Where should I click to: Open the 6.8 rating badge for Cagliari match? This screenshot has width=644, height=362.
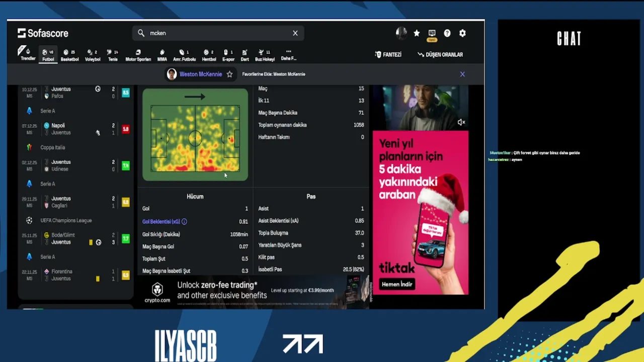tap(126, 202)
